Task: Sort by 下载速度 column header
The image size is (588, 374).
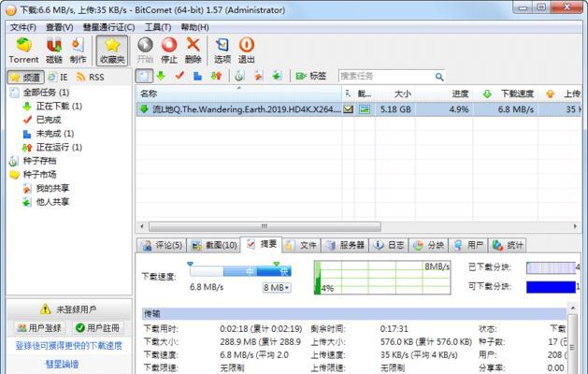Action: (x=506, y=93)
